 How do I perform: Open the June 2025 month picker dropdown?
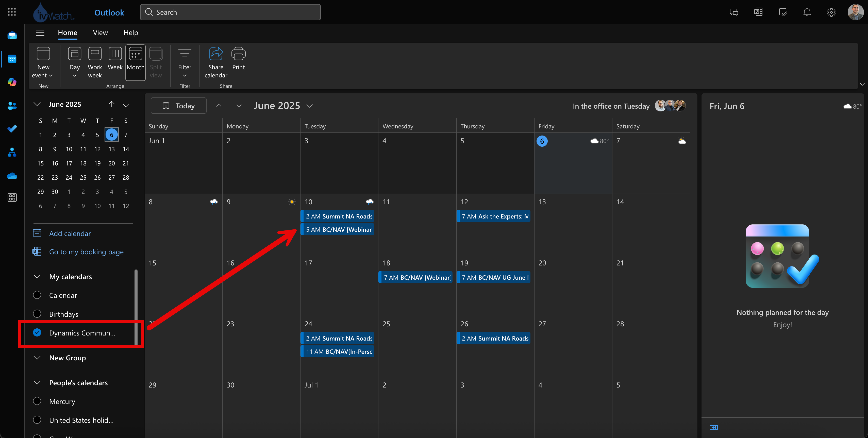click(310, 106)
